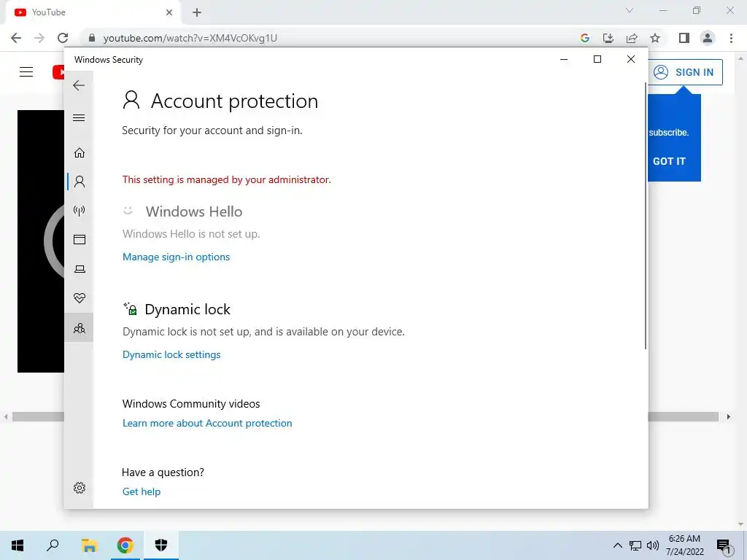Click Chrome forward navigation arrow
The width and height of the screenshot is (747, 560).
(x=39, y=38)
